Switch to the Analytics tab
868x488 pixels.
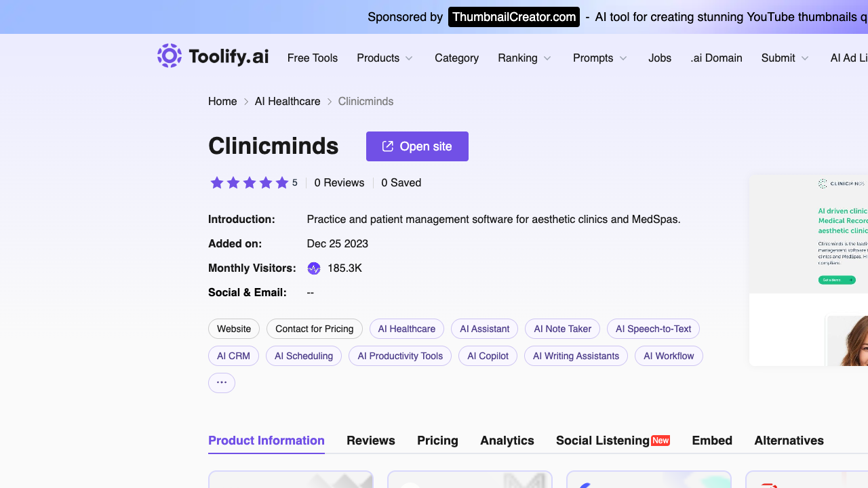[x=507, y=441]
